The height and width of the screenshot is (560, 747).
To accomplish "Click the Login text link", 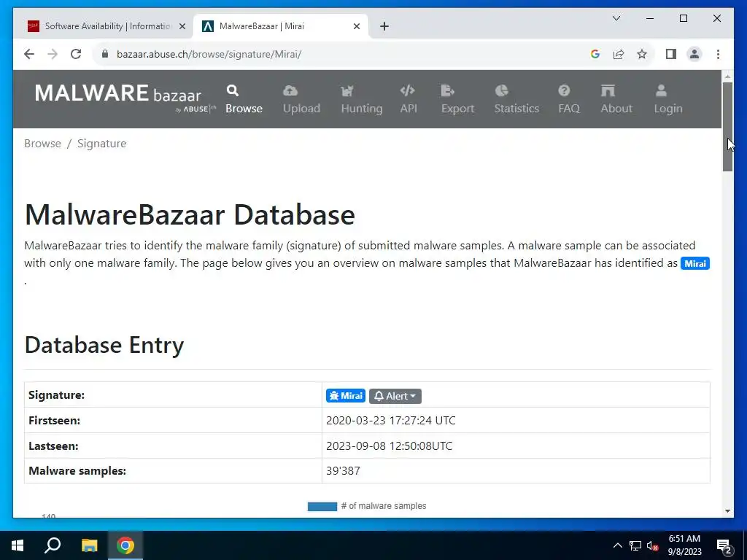I will [668, 108].
